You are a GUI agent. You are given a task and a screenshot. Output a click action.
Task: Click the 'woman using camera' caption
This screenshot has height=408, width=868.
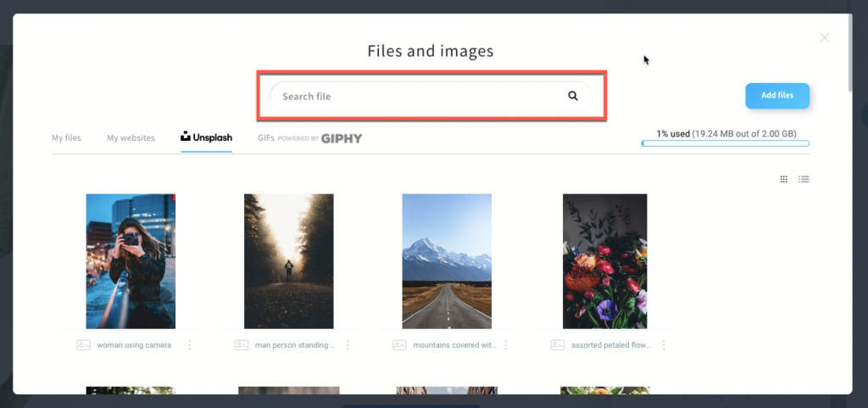point(134,345)
